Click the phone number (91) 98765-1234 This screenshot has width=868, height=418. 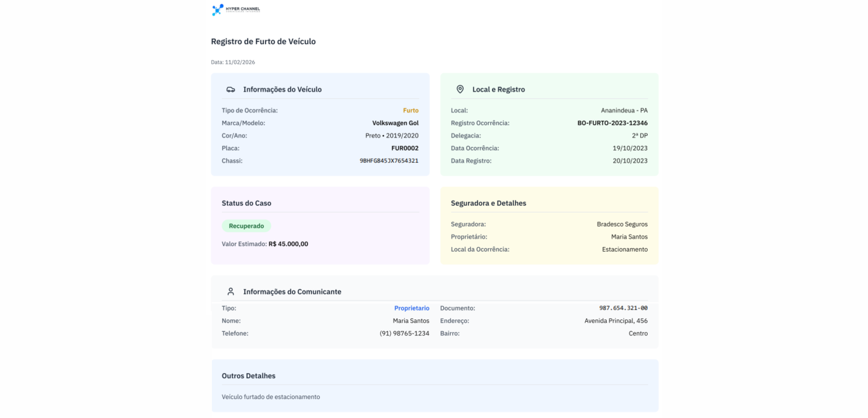(404, 333)
